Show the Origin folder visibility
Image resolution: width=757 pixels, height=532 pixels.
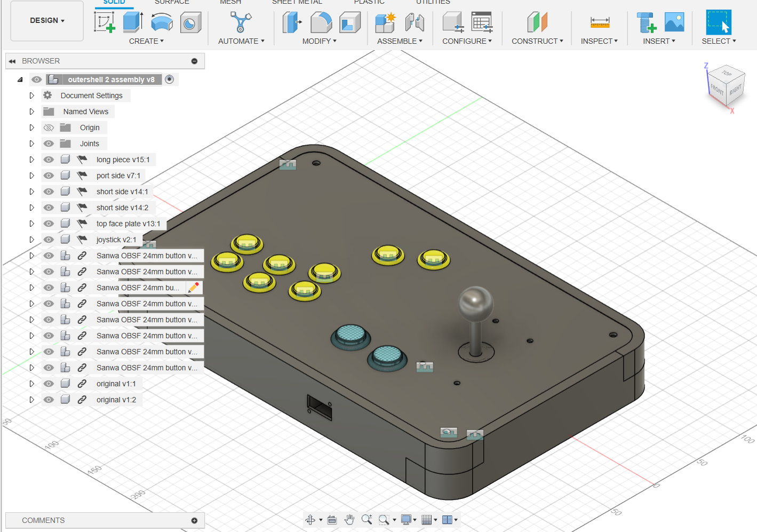[x=48, y=127]
